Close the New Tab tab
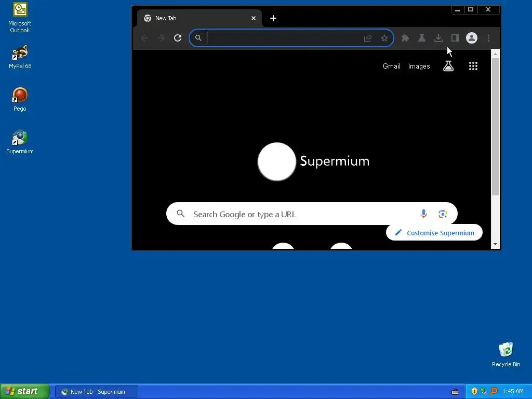This screenshot has height=399, width=532. [254, 18]
